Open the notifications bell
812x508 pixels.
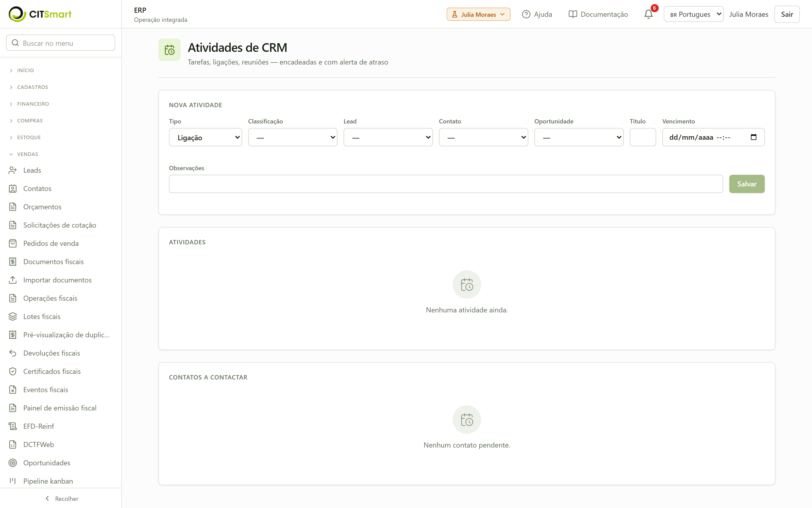tap(648, 14)
